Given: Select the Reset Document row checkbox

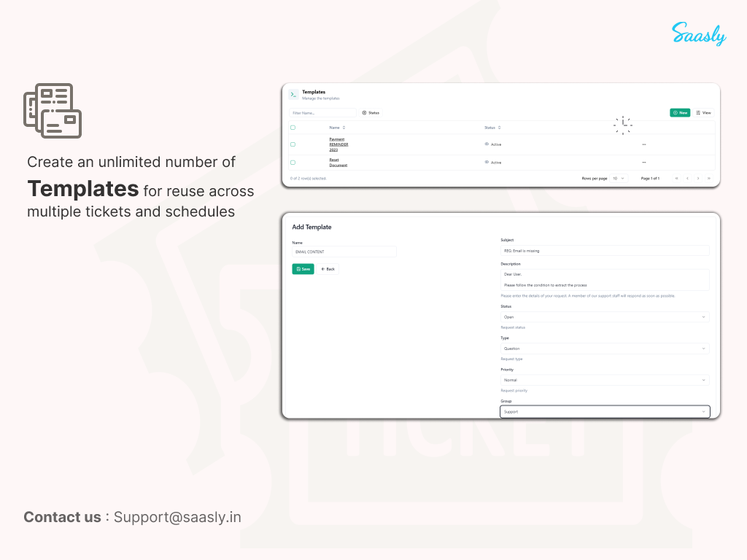Looking at the screenshot, I should coord(293,163).
